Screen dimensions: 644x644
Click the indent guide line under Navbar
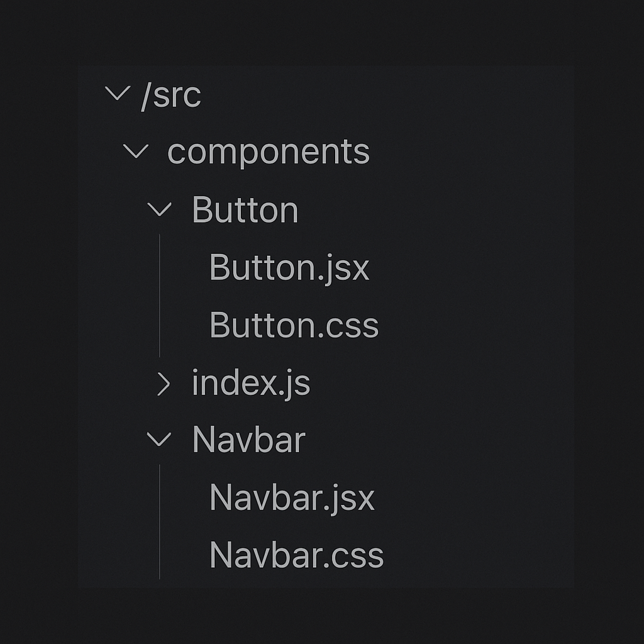(x=159, y=521)
